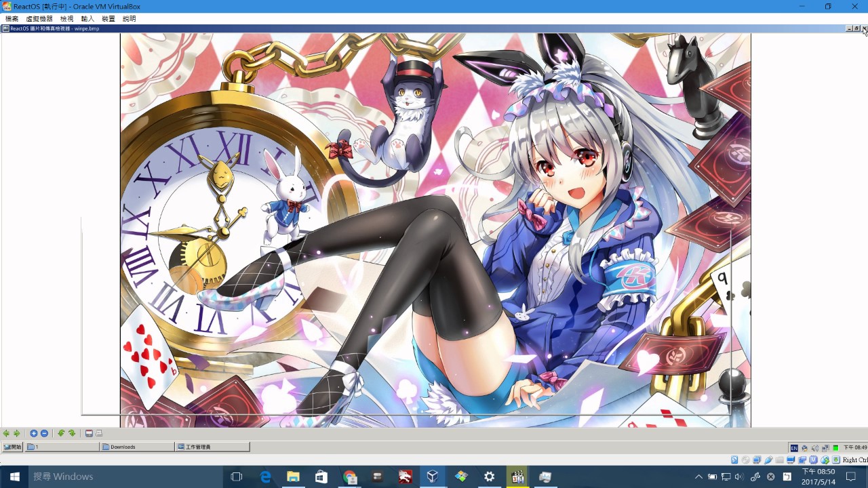Show the next picture in viewer
The height and width of the screenshot is (488, 868).
[x=16, y=433]
